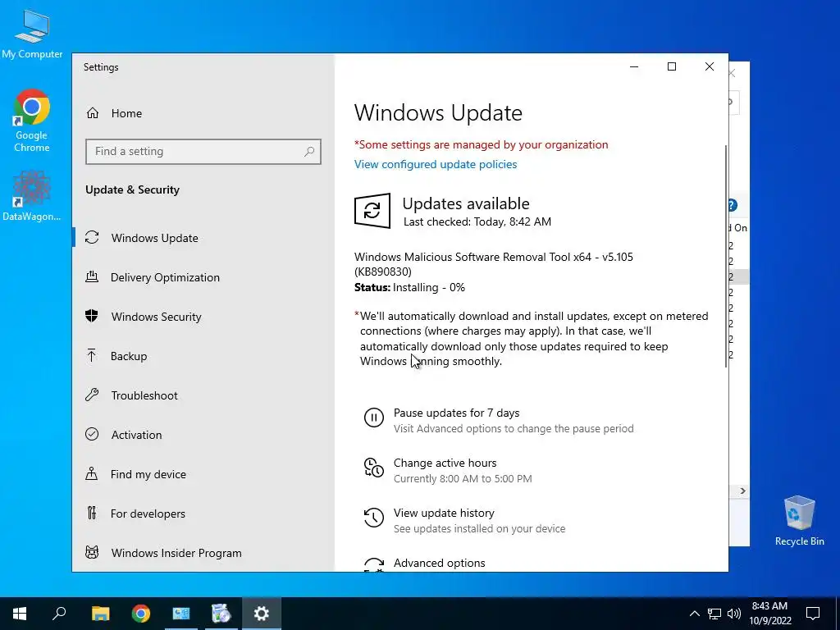Click the 'Installing - 0%' status text
Screen dimensions: 840x630
pos(429,288)
